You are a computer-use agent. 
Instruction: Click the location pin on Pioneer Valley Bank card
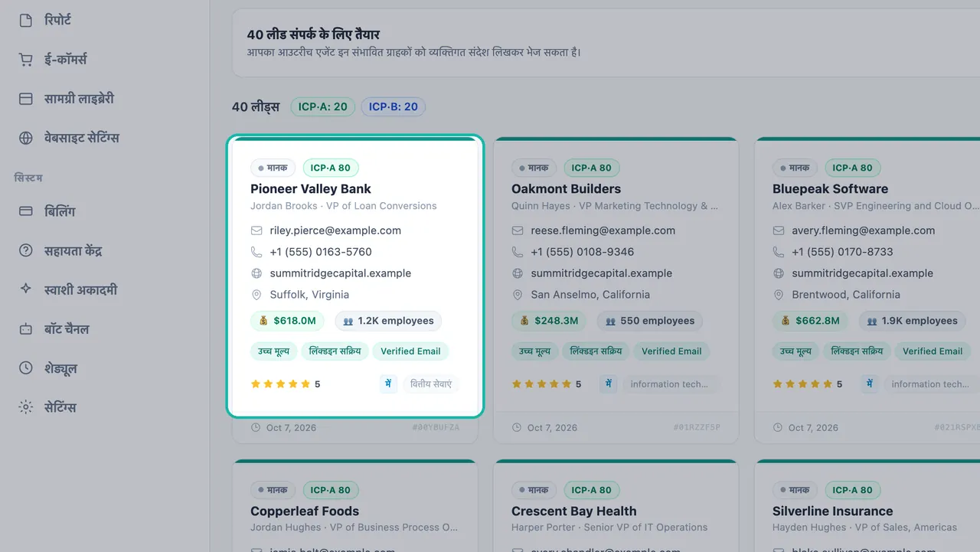256,295
